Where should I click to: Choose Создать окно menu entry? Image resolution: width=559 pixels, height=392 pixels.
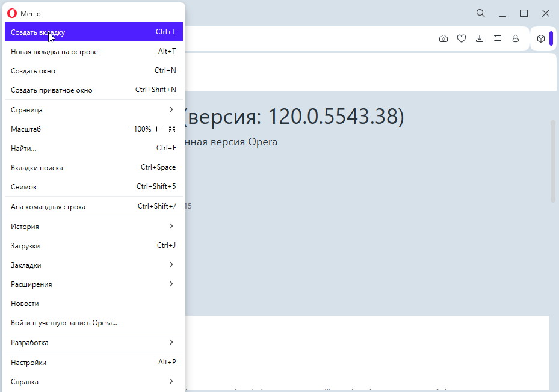[x=94, y=70]
